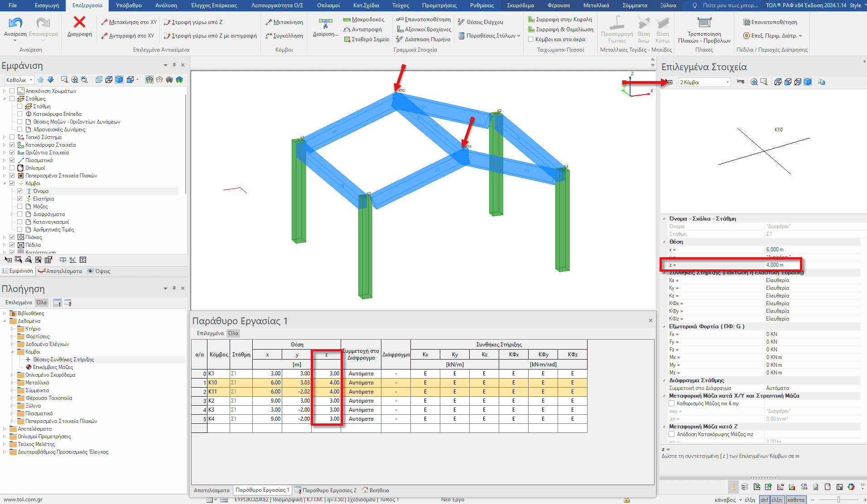Click Τροποποίηση Πλακών - Προβόλων icon
The height and width of the screenshot is (504, 867).
[704, 23]
